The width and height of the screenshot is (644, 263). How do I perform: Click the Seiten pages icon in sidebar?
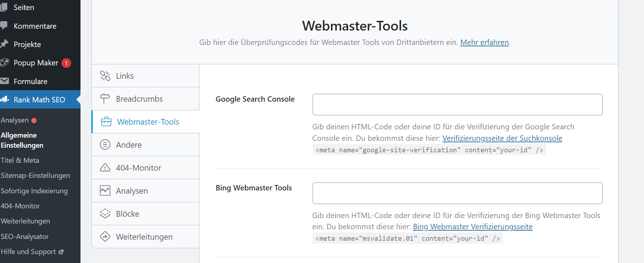pos(4,7)
